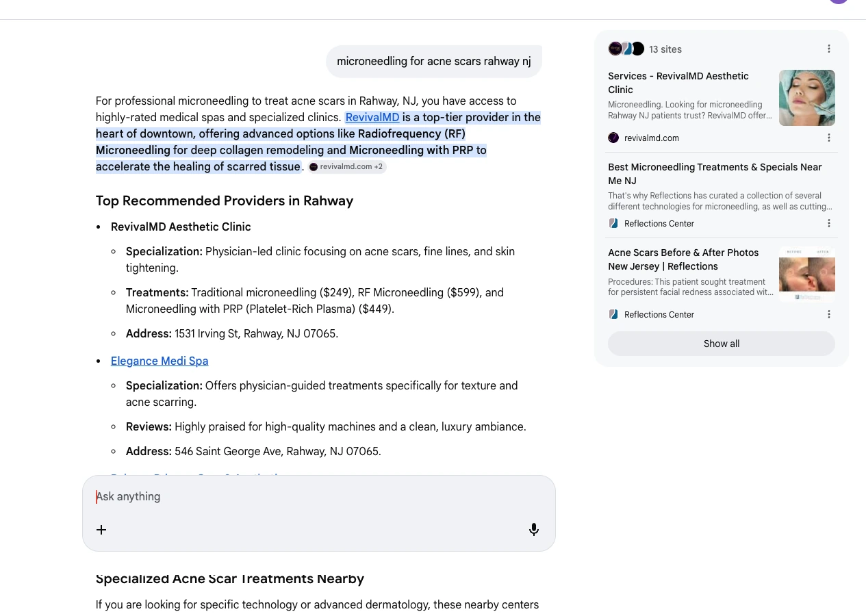Focus the Ask anything input field
The image size is (866, 616).
[x=318, y=497]
